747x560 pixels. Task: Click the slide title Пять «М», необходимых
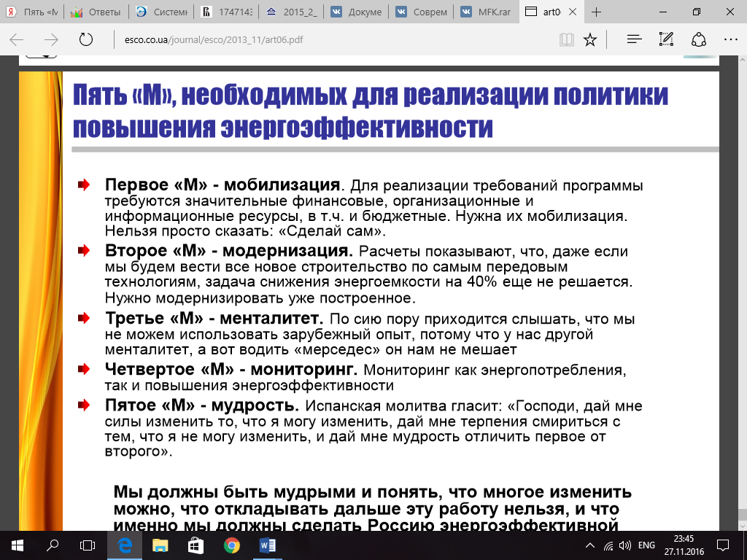click(x=370, y=111)
